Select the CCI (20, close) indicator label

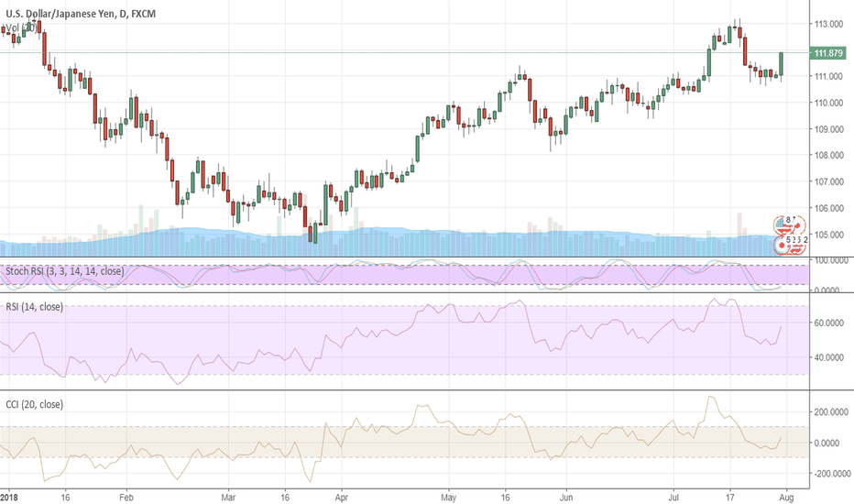tap(34, 404)
